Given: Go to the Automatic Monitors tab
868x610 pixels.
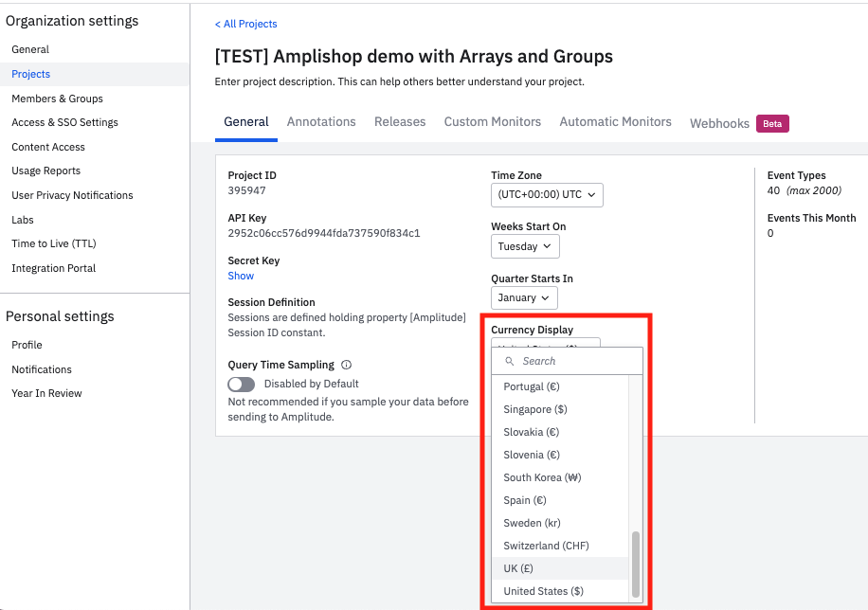Looking at the screenshot, I should (615, 122).
